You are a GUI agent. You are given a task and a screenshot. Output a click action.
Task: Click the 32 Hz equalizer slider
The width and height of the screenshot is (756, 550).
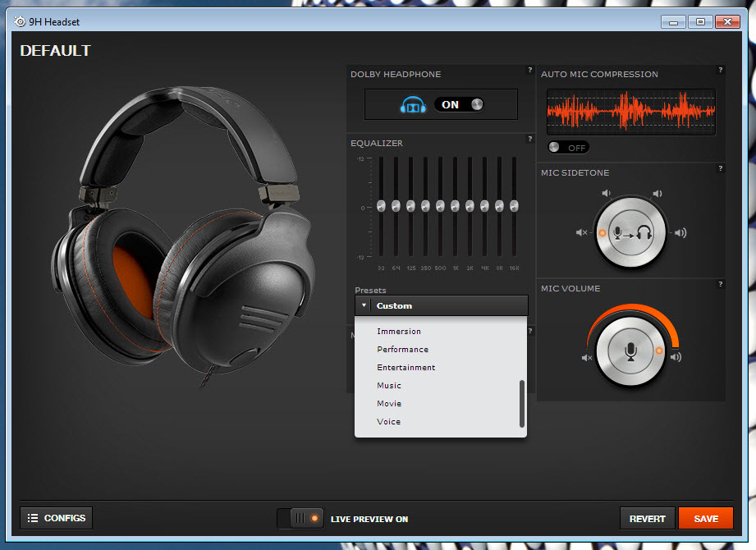381,206
